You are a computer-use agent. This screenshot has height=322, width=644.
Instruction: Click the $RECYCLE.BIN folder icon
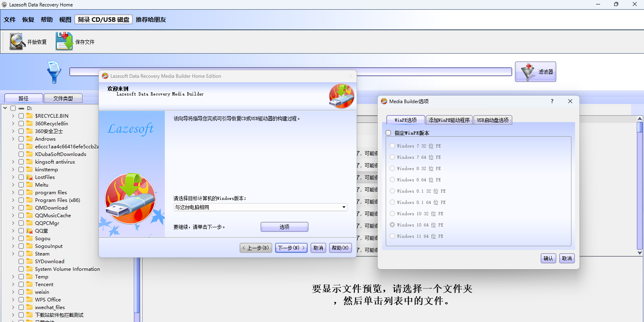[29, 116]
